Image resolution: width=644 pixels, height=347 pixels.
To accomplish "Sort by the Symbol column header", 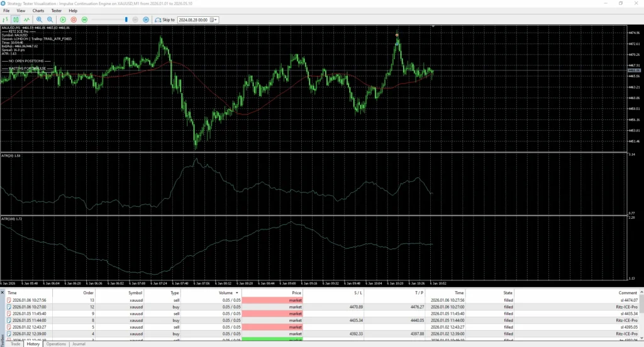I will coord(135,293).
